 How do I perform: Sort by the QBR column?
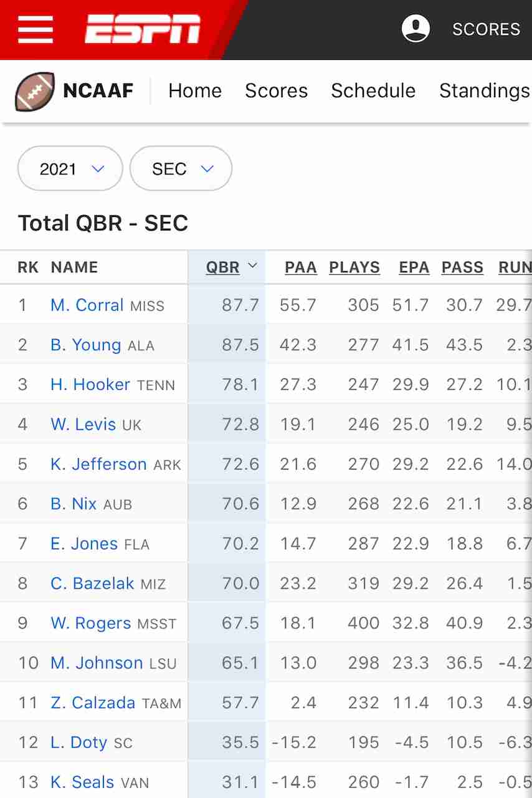pos(223,267)
